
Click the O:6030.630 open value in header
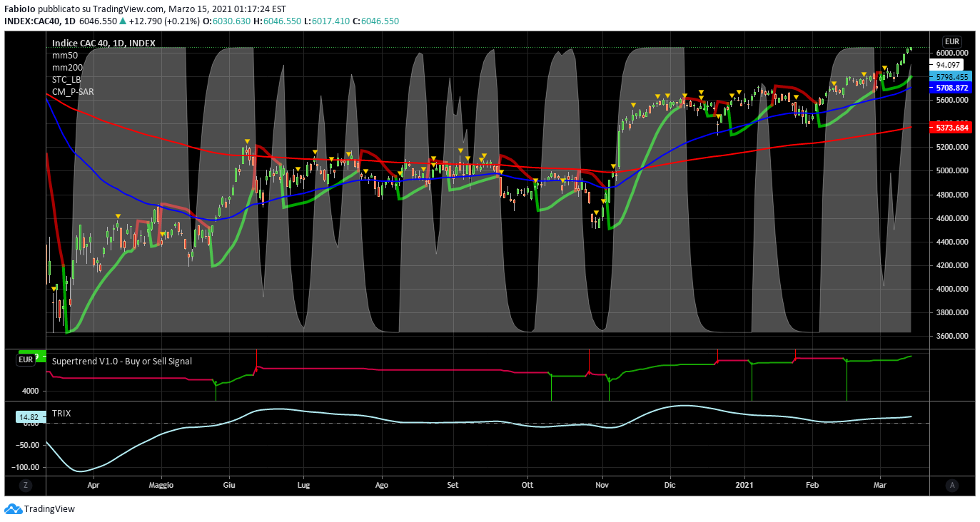pyautogui.click(x=227, y=21)
